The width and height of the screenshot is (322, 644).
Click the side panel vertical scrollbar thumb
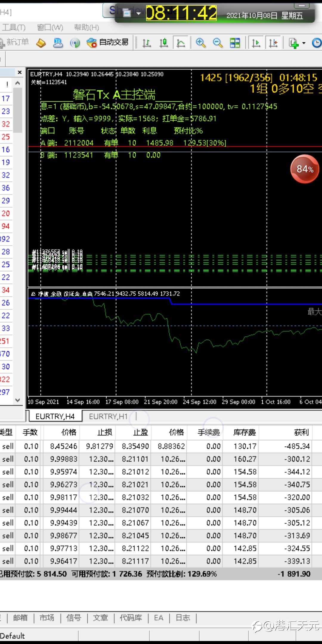click(x=18, y=110)
